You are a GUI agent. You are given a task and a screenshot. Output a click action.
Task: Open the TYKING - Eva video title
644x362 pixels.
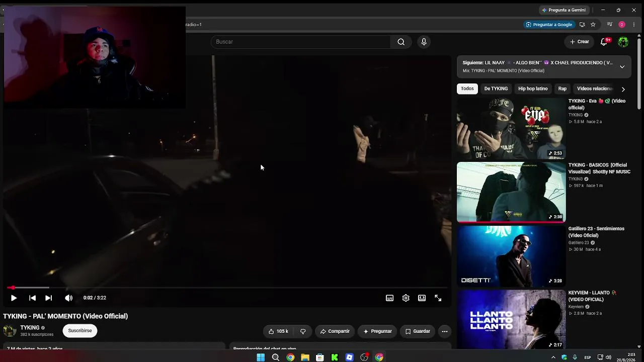(x=597, y=105)
